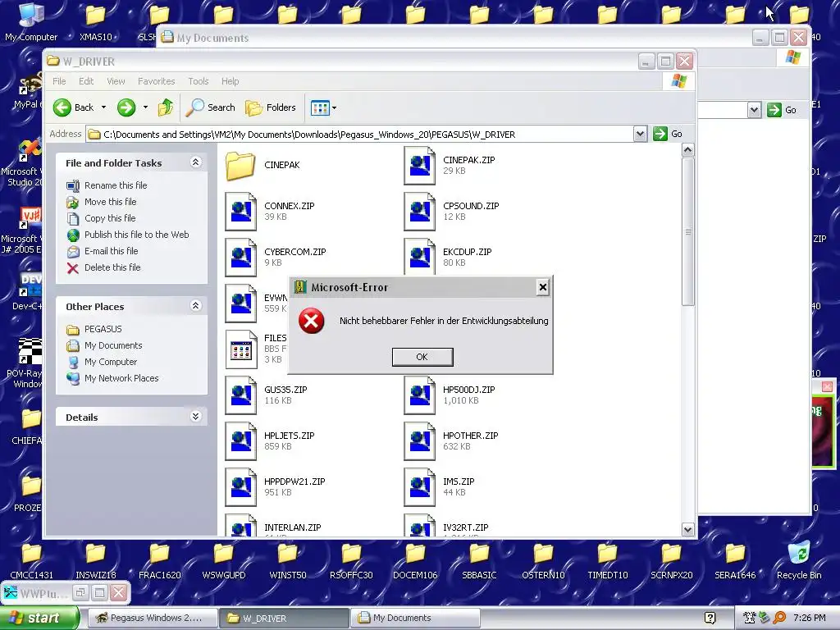Select the HPPDPW21.ZIP file icon
The image size is (840, 630).
(240, 487)
